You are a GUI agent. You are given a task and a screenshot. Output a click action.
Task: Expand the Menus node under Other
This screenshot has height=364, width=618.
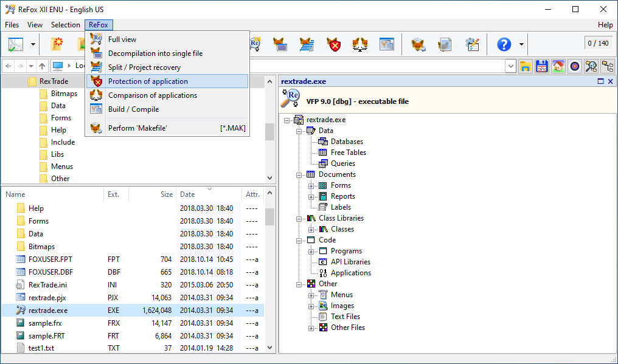pyautogui.click(x=311, y=295)
